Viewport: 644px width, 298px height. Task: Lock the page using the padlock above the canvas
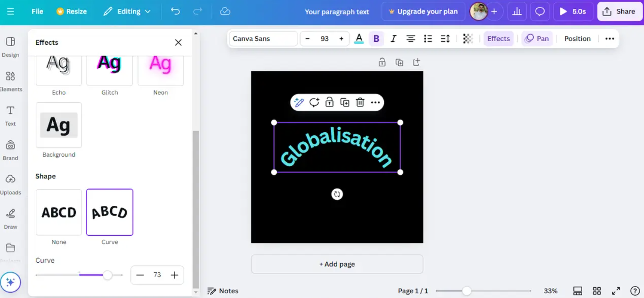[x=382, y=62]
